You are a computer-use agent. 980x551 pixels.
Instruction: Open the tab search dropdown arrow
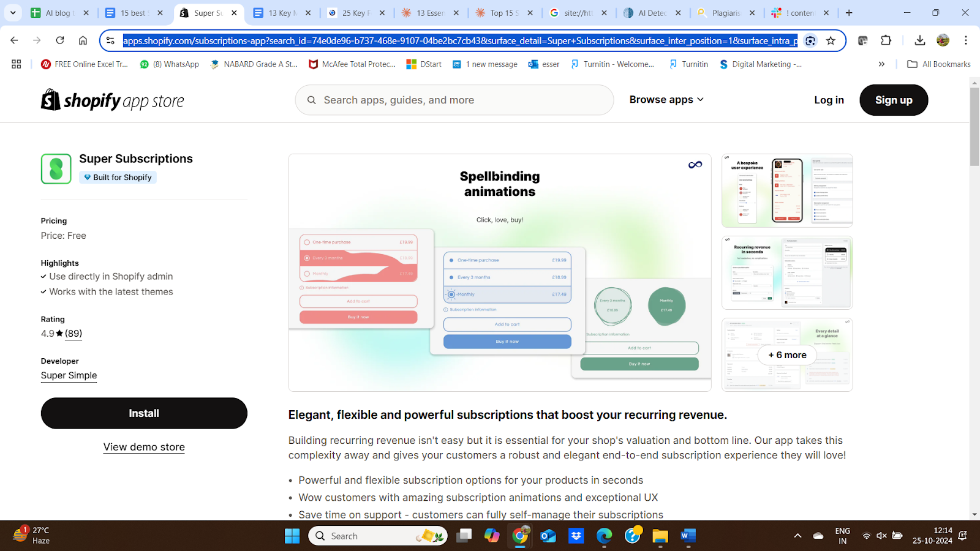click(13, 13)
